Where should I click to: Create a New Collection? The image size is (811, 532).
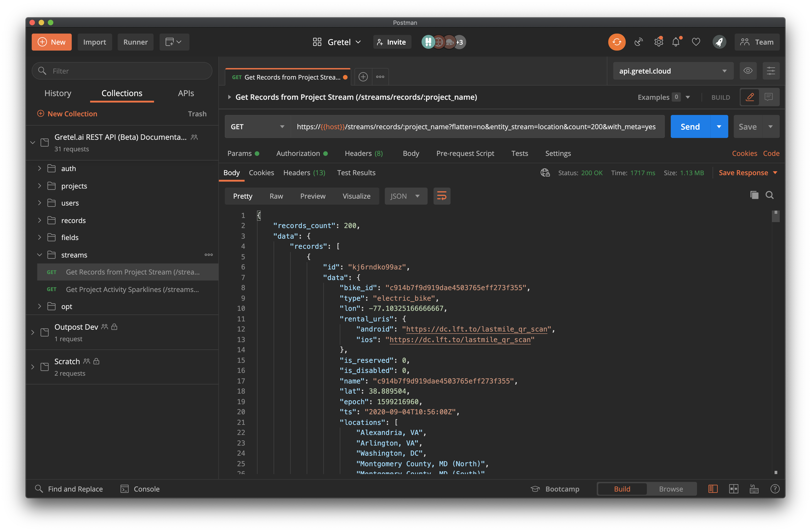pos(67,114)
